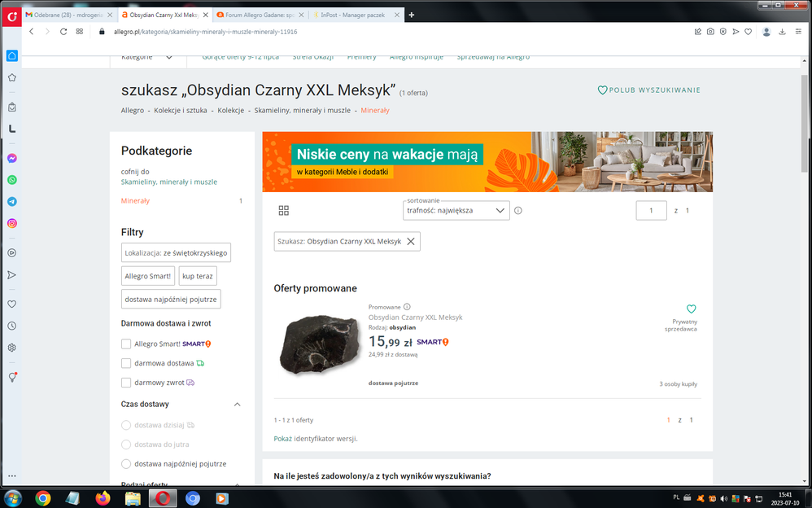Open sortowanie trafność dropdown

(x=456, y=211)
